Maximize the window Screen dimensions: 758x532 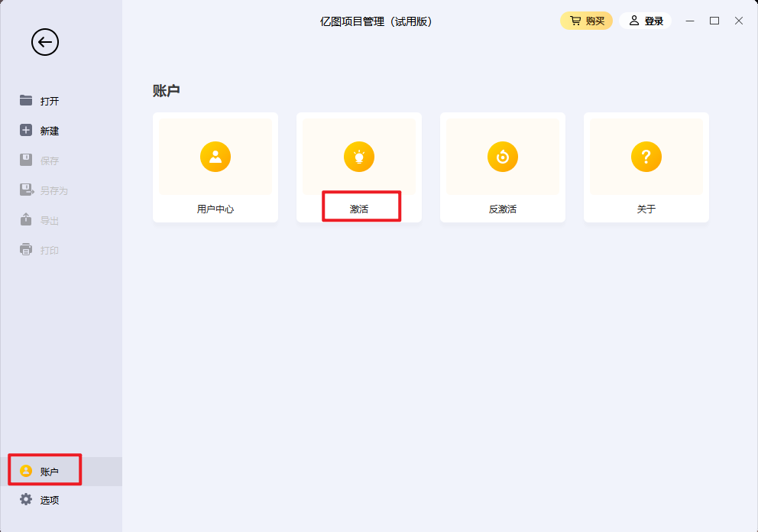coord(714,21)
